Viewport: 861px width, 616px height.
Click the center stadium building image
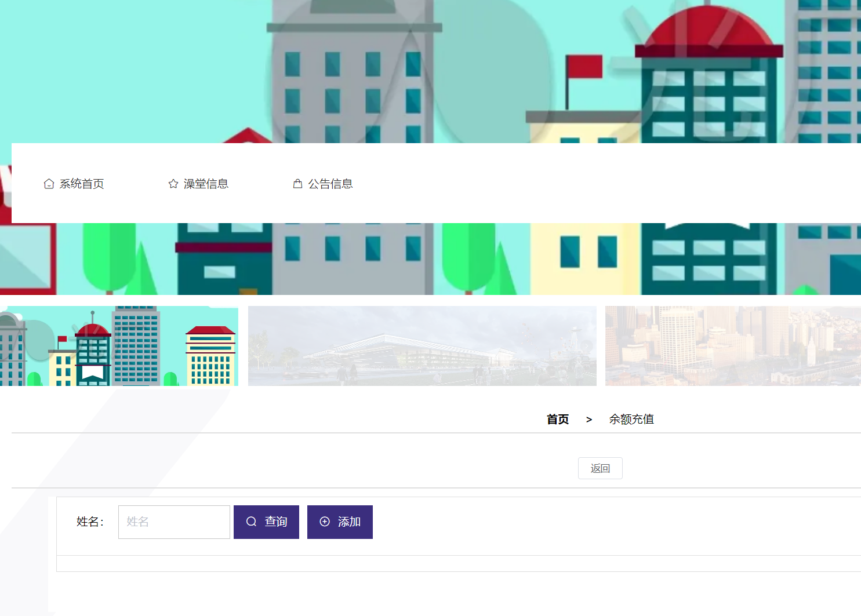pos(422,346)
